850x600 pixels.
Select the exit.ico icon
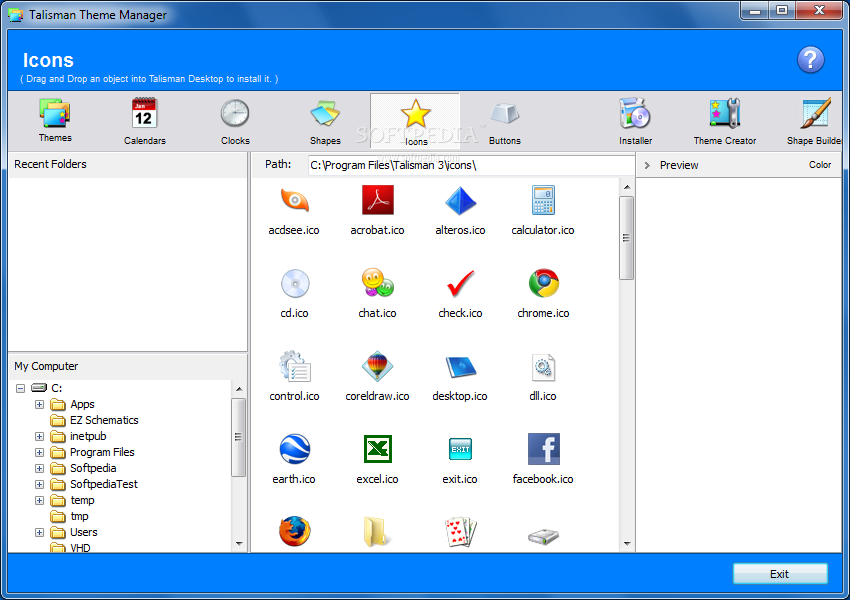[460, 459]
